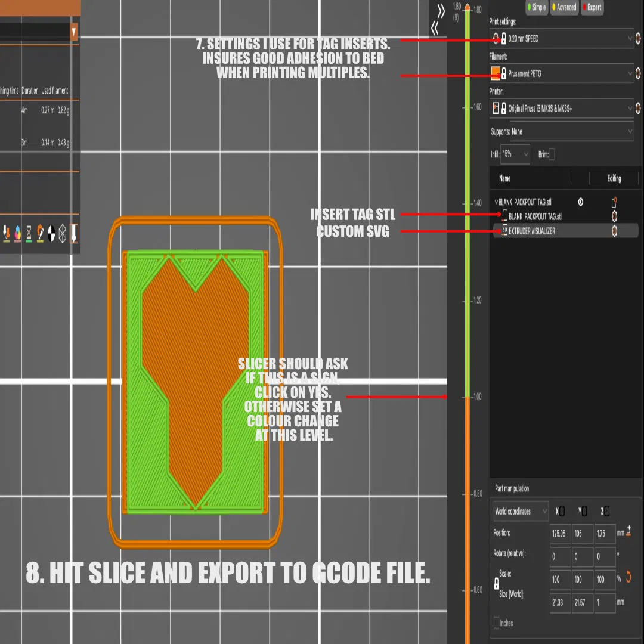644x644 pixels.
Task: Collapse the BLANK PACKPOUT TAG.stl tree node
Action: (x=496, y=202)
